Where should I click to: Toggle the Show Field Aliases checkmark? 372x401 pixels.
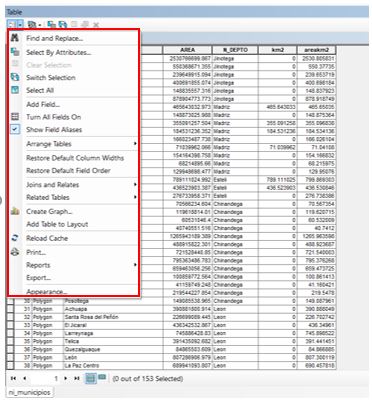pyautogui.click(x=15, y=129)
